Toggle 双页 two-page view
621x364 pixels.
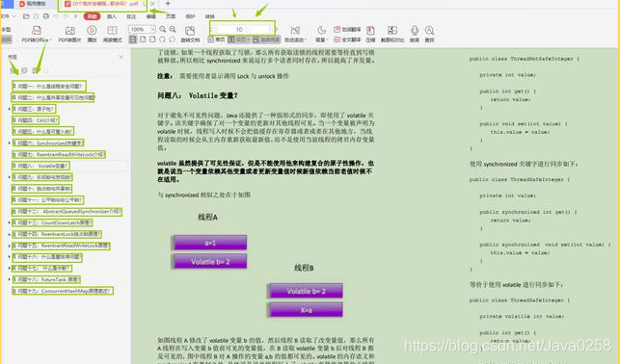point(238,39)
